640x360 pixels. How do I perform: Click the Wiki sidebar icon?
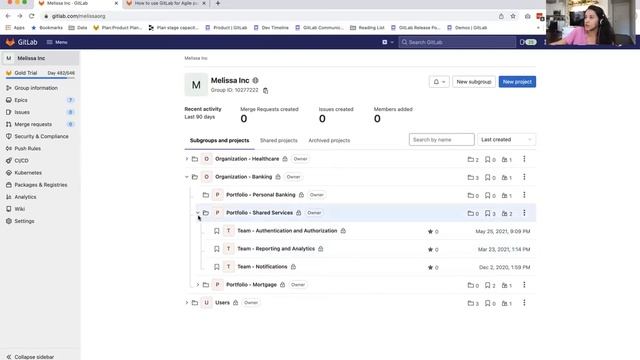coord(9,209)
